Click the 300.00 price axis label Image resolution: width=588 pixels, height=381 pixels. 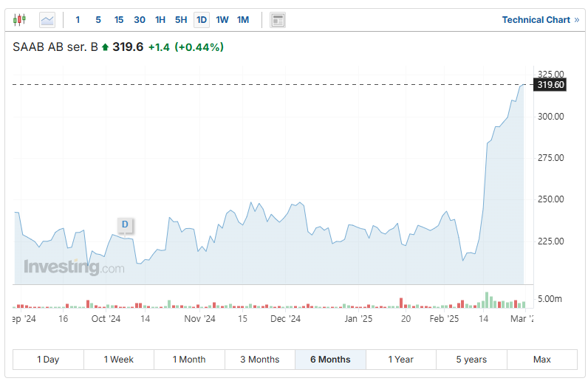(550, 117)
